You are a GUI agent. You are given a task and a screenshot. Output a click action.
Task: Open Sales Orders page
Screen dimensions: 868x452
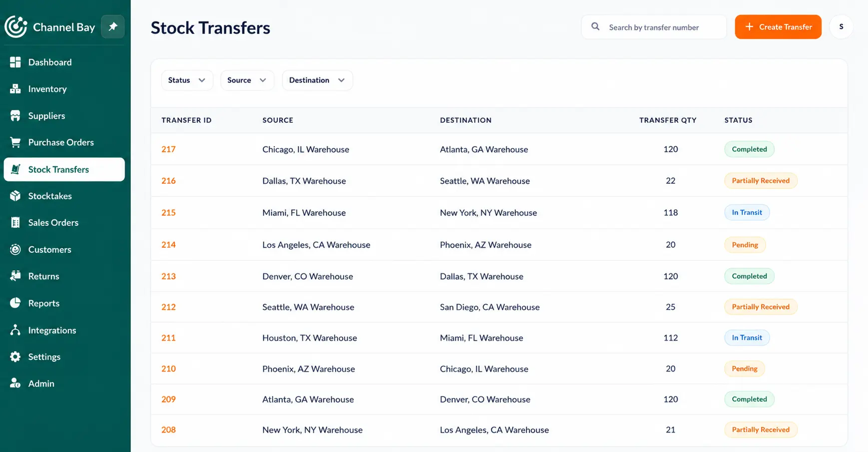coord(64,223)
